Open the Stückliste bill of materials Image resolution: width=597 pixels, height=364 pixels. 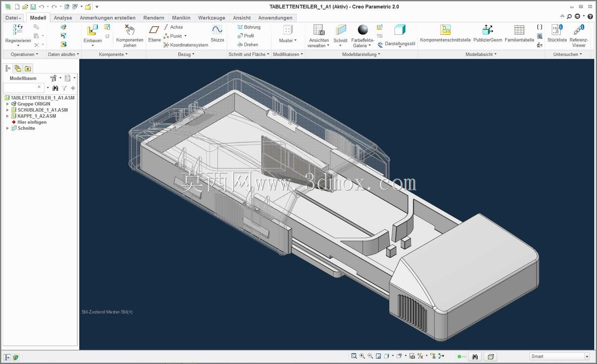point(557,30)
